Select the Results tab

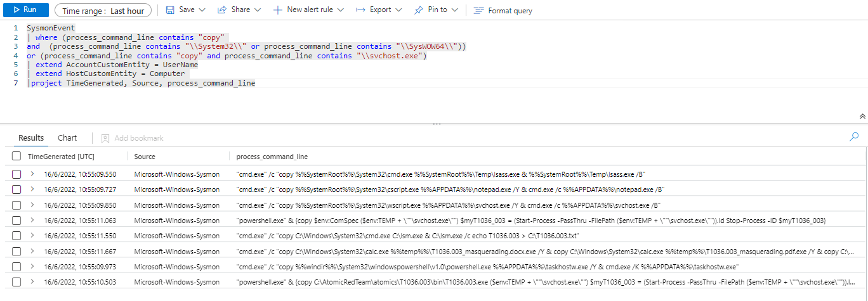[x=31, y=138]
